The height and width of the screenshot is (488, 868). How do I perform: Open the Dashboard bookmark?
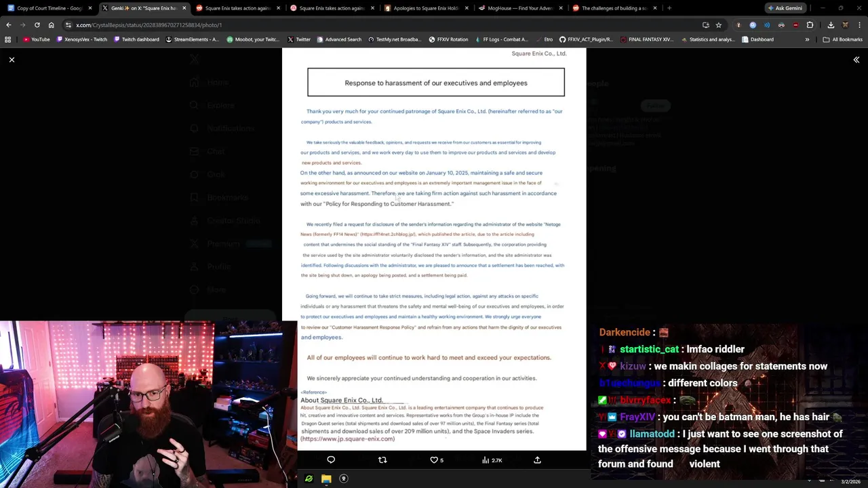(x=757, y=39)
